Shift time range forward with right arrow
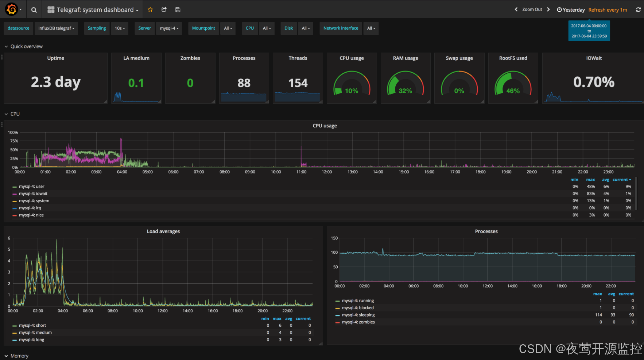The image size is (644, 360). [548, 9]
